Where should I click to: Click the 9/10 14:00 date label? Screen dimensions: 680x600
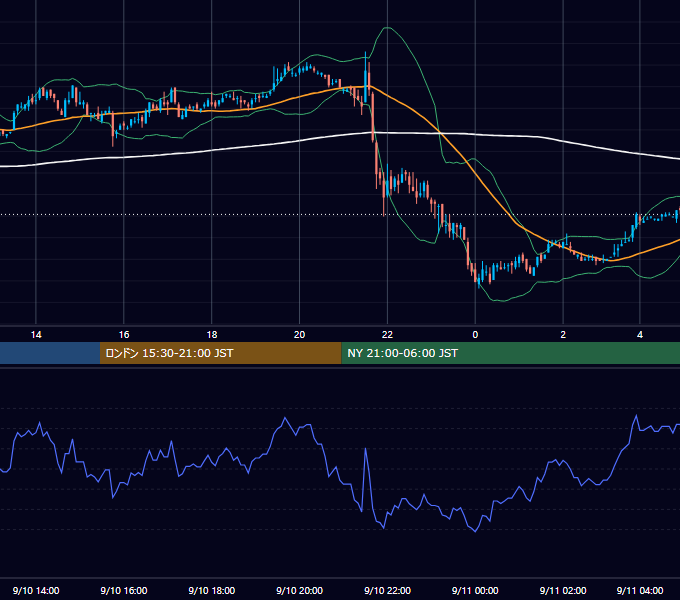[x=36, y=590]
